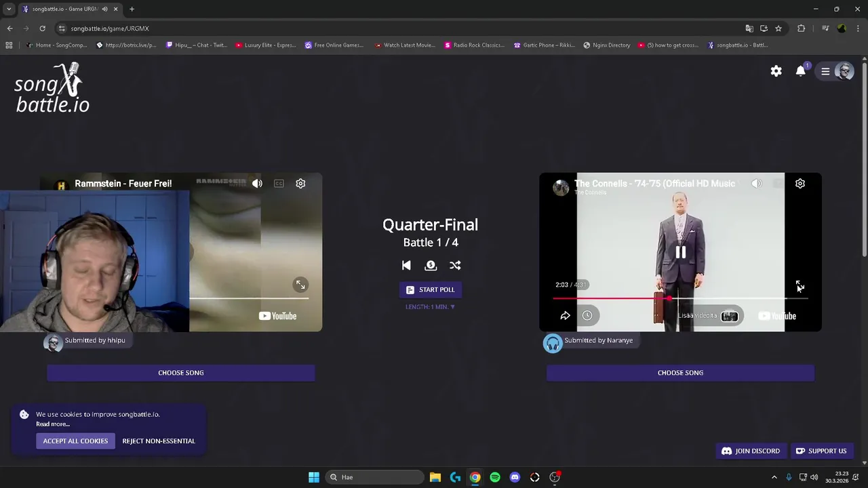
Task: Open the Chrome three-dot menu
Action: point(858,28)
